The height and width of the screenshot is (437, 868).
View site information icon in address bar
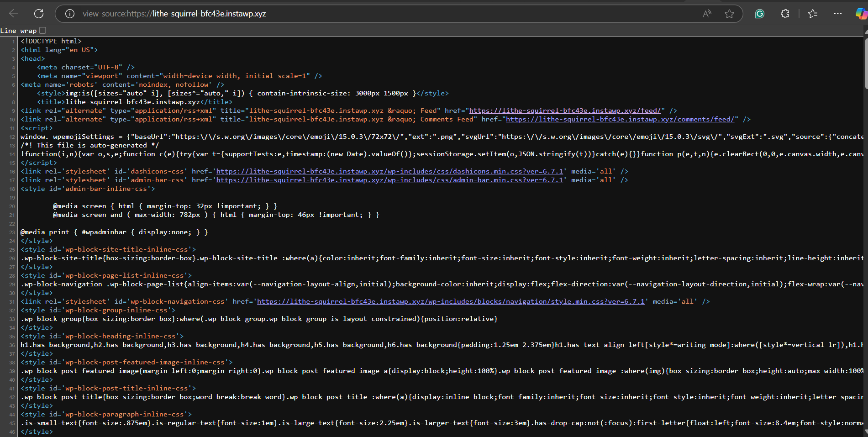70,14
